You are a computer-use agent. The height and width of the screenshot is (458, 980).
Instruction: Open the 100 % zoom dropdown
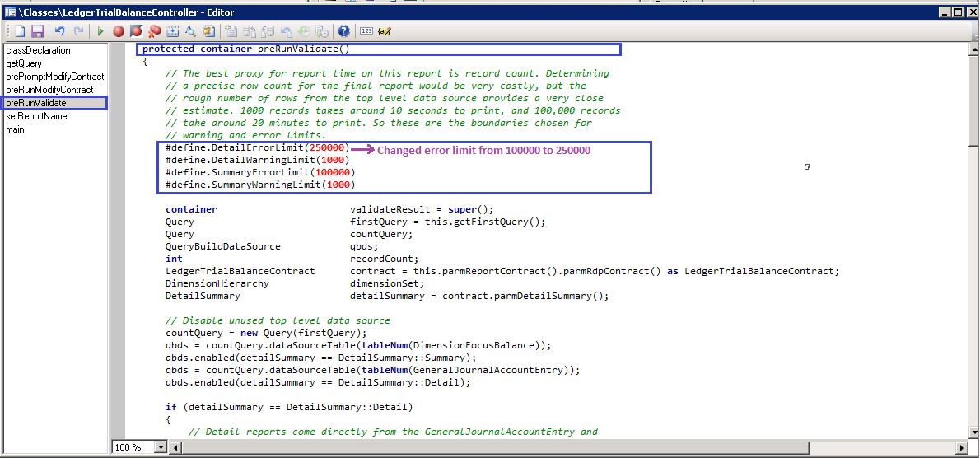tap(161, 447)
